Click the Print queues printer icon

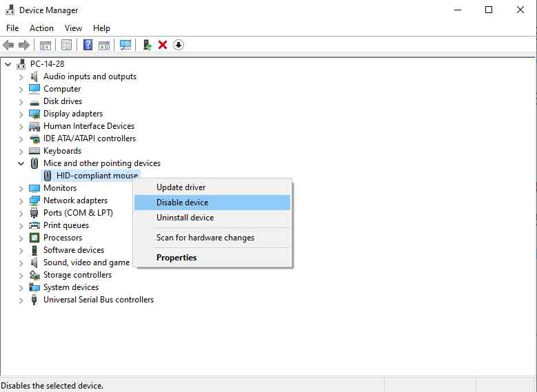click(x=34, y=225)
